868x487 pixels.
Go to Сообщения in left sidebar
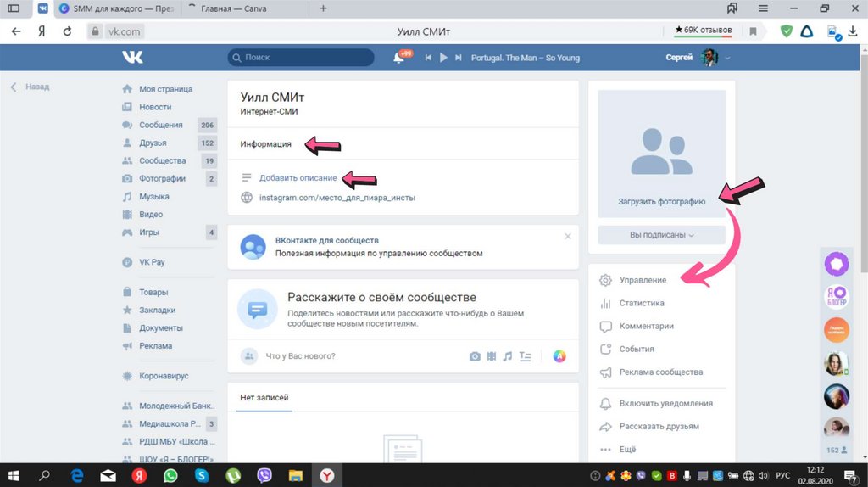(x=160, y=125)
